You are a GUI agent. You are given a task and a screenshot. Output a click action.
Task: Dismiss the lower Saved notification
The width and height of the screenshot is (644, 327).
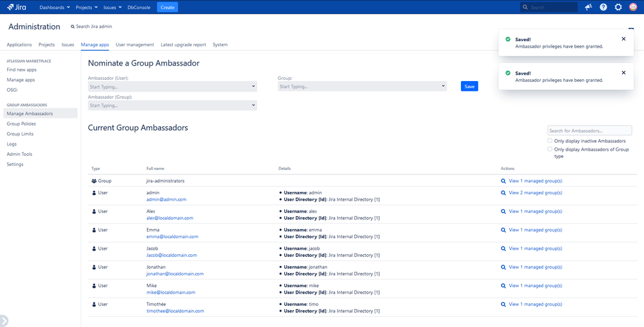click(x=623, y=73)
